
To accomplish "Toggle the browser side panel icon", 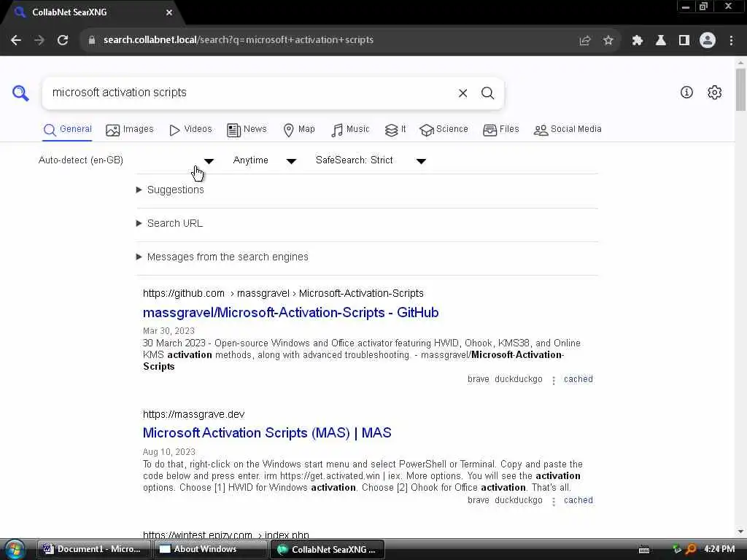I will [684, 41].
